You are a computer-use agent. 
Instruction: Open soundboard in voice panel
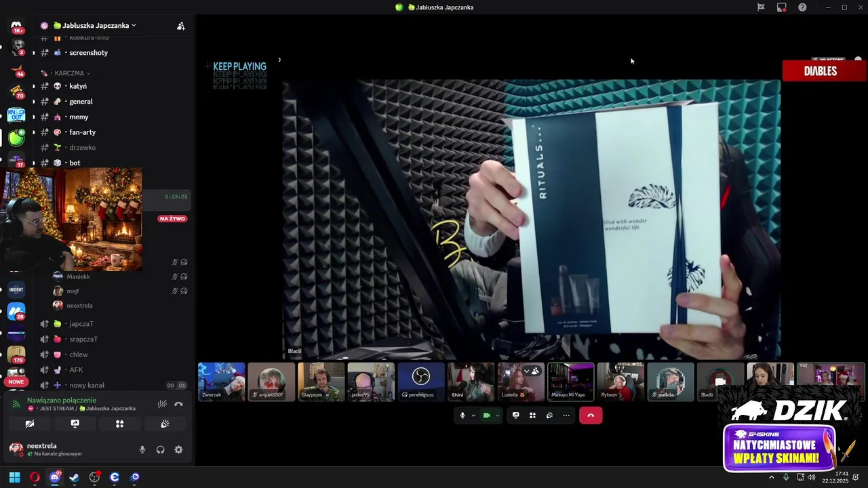click(x=165, y=424)
